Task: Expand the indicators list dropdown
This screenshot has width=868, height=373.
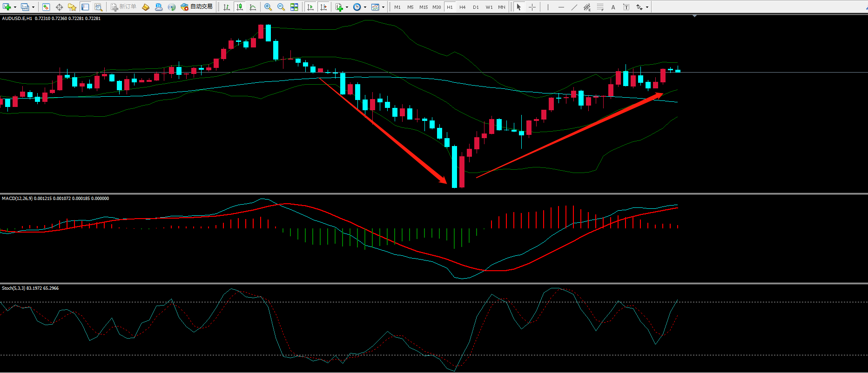Action: (347, 7)
